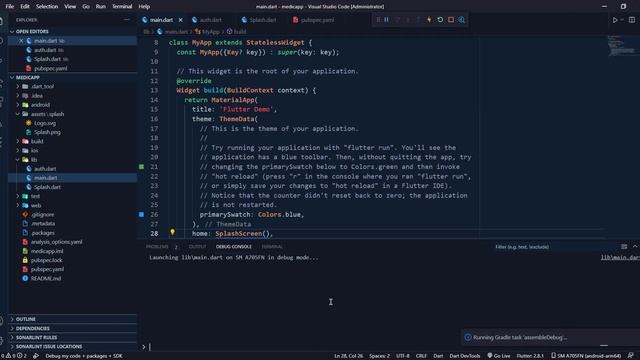Click the green color swatch at line 21

point(141,167)
